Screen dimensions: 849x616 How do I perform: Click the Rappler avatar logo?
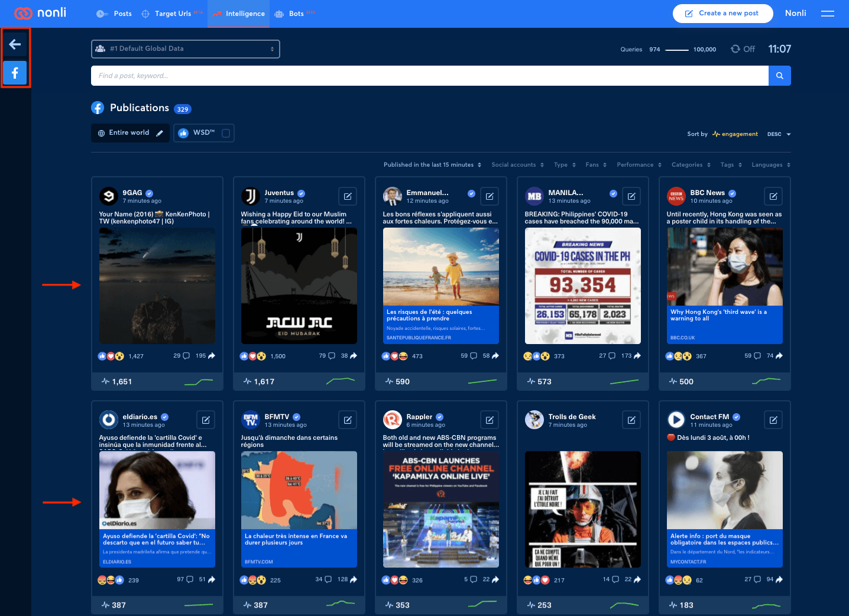coord(393,420)
